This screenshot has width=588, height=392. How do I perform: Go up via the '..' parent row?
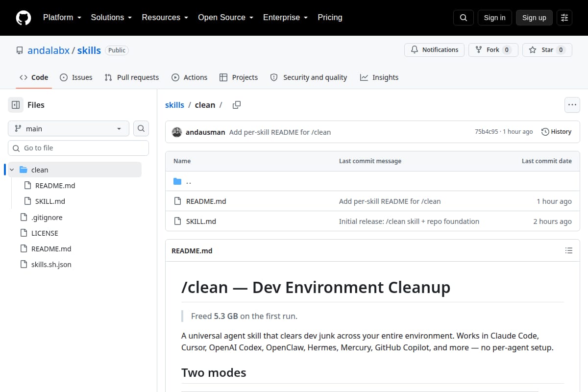(372, 182)
